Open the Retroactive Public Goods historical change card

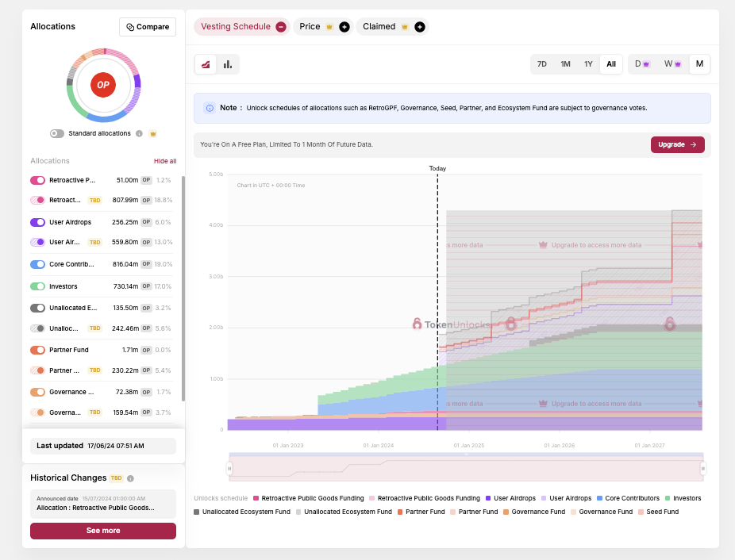103,504
